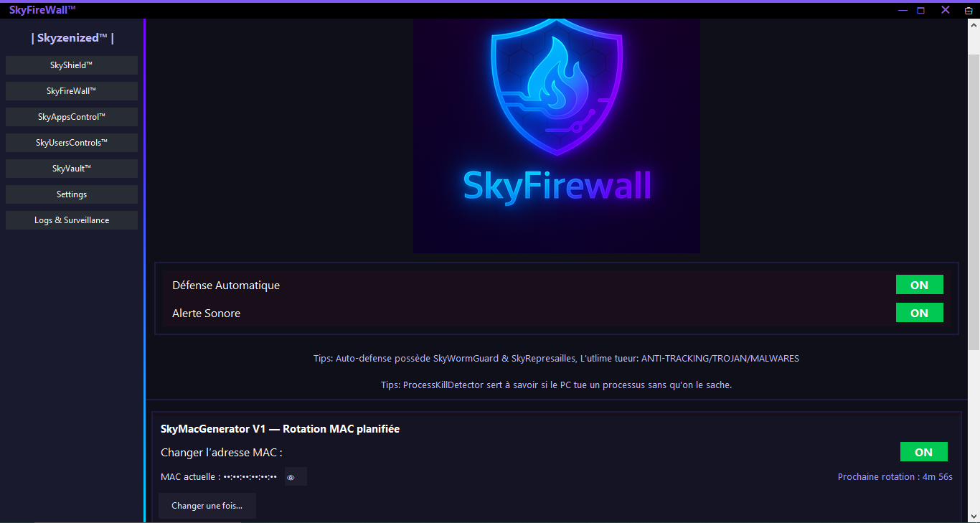Screen dimensions: 980x523
Task: Close the SkyFireWall window
Action: tap(946, 10)
